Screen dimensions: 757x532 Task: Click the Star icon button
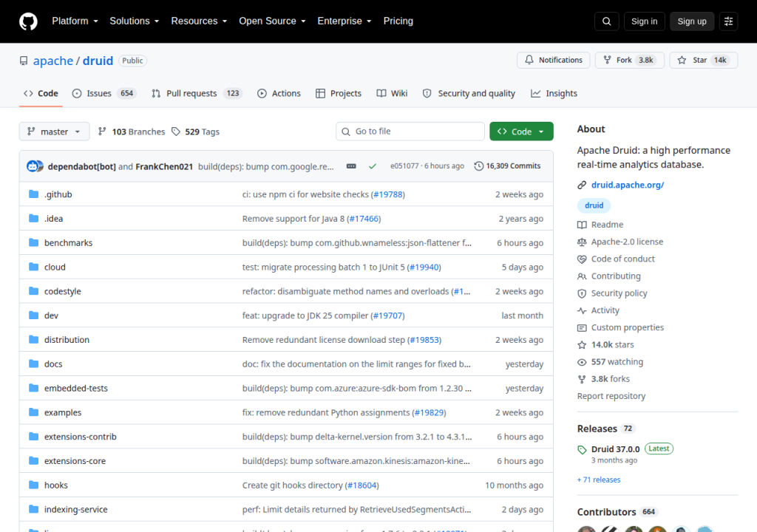(682, 61)
